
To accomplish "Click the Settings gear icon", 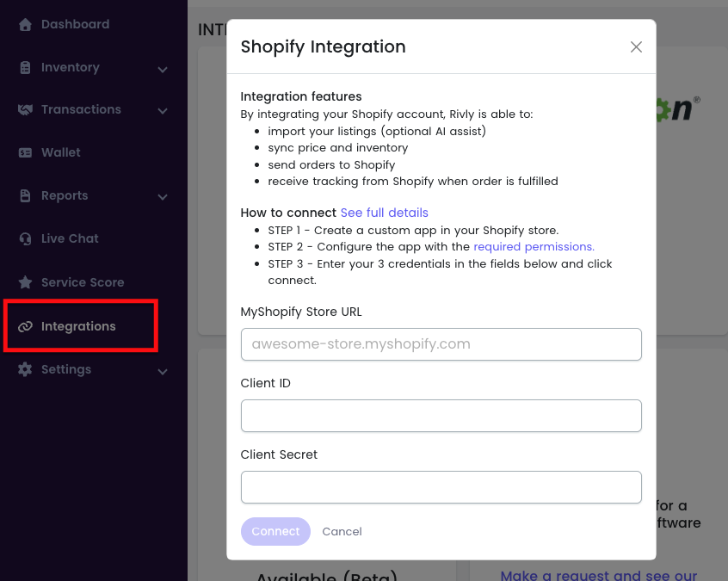I will (x=25, y=369).
